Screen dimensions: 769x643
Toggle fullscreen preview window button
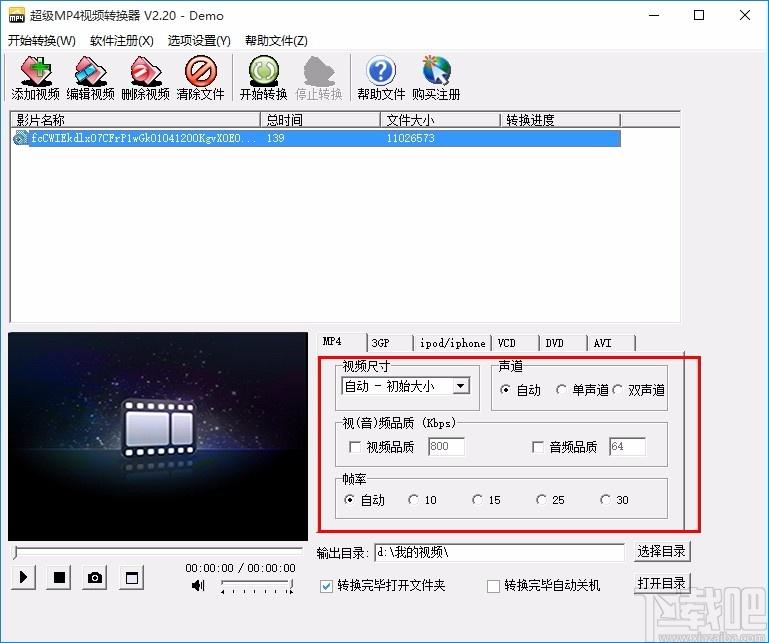pyautogui.click(x=131, y=577)
